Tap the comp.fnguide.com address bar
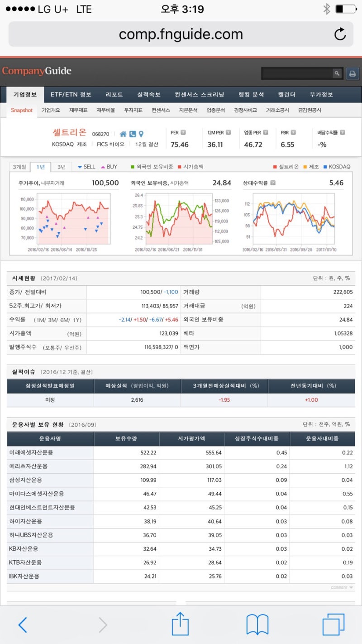The height and width of the screenshot is (644, 362). coord(181,33)
